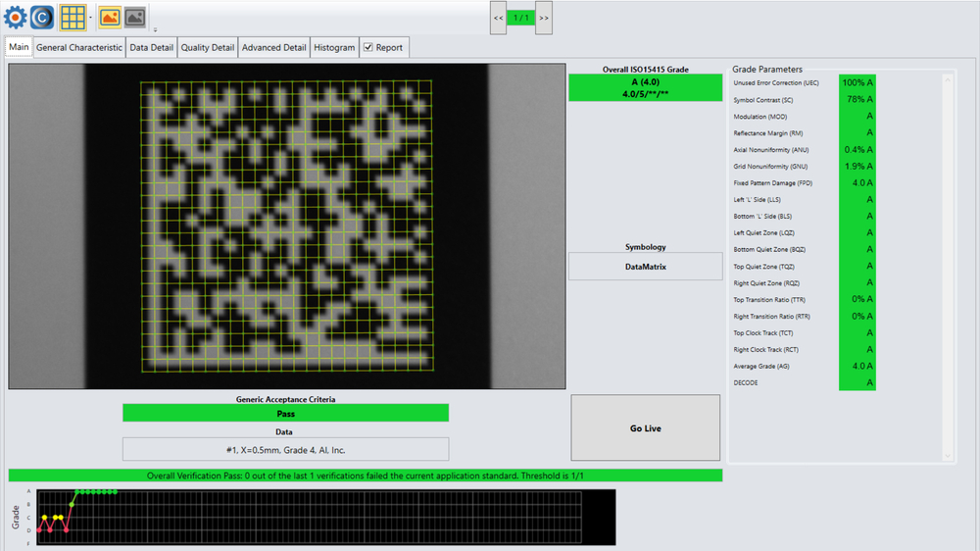Click Unused Error Correction 100% A value
Screen dimensions: 980x551
tap(857, 82)
